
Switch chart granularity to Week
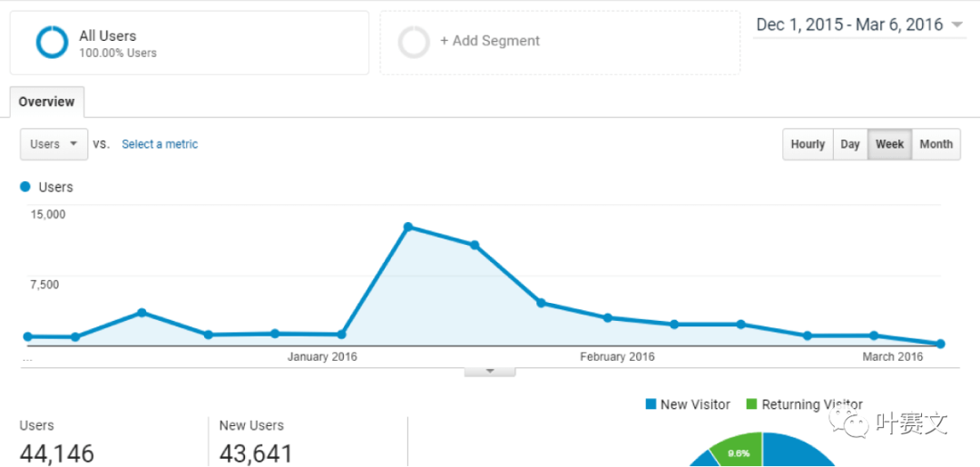tap(889, 144)
